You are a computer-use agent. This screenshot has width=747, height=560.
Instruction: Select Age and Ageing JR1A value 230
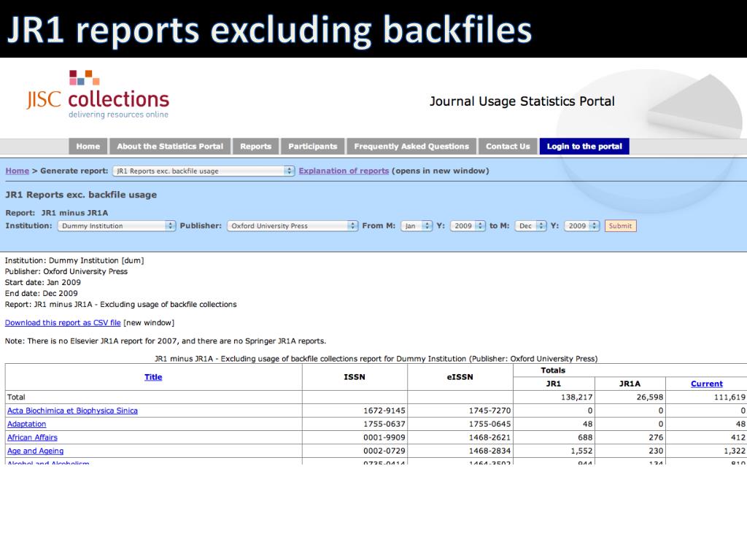coord(656,451)
